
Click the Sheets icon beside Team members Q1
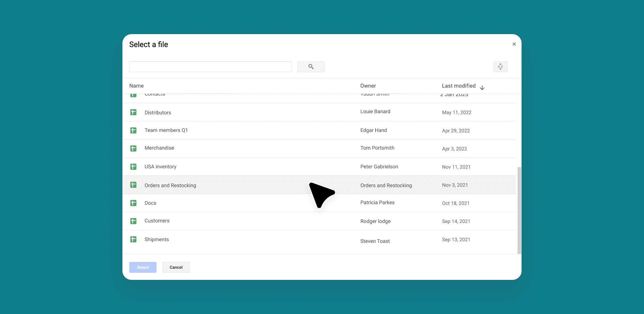coord(133,130)
